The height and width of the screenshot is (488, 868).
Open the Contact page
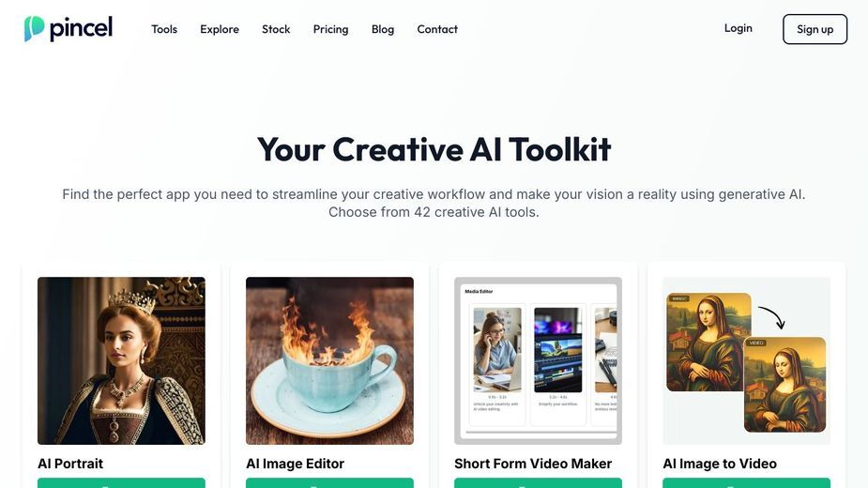tap(436, 29)
